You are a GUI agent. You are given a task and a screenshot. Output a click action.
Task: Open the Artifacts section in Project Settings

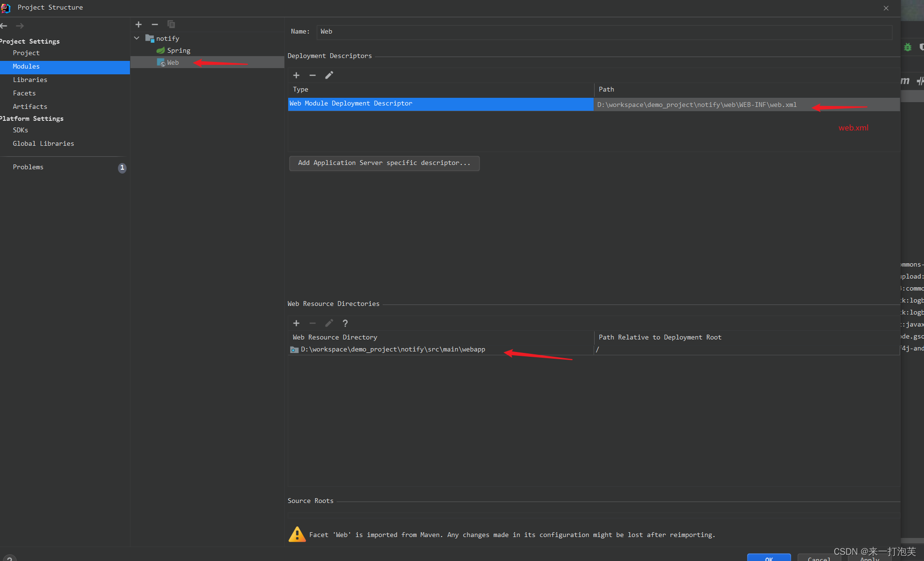[29, 105]
